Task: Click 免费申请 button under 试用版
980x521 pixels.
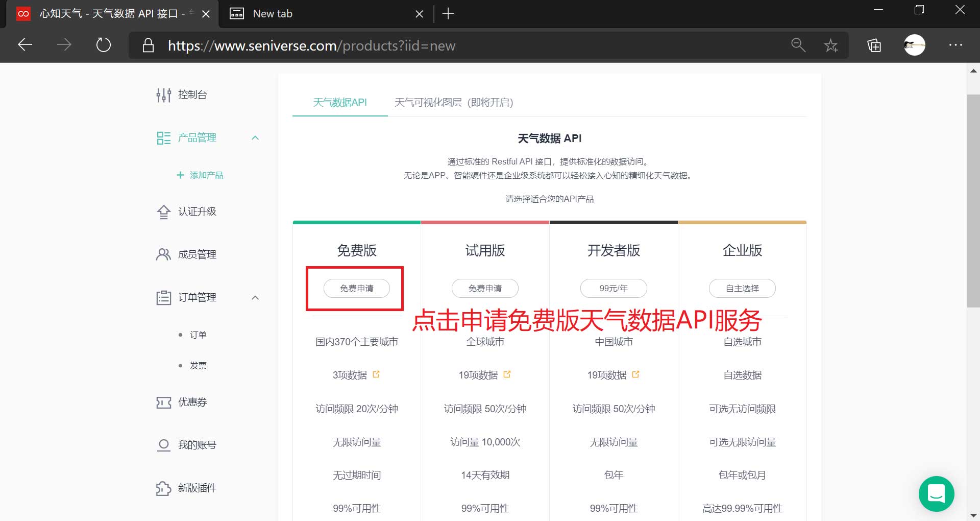Action: point(485,288)
